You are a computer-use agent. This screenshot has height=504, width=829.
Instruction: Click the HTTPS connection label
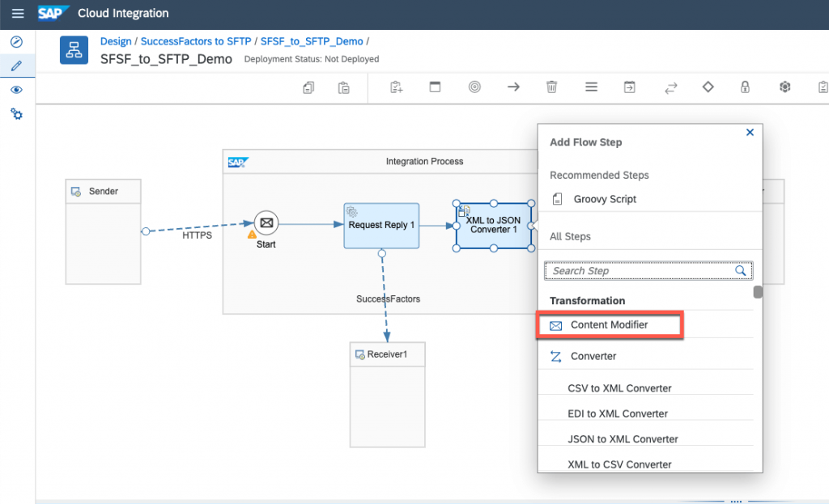(198, 235)
